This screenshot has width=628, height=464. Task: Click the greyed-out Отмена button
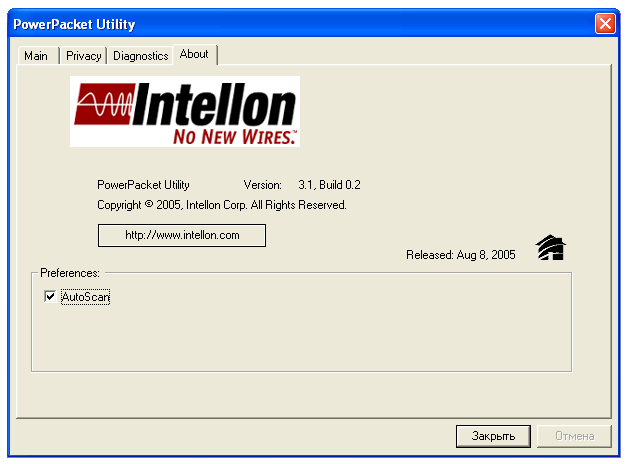coord(574,436)
